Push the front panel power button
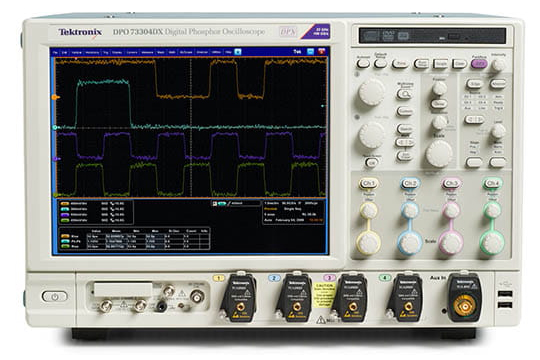Screen dimensions: 540x360 pos(54,296)
